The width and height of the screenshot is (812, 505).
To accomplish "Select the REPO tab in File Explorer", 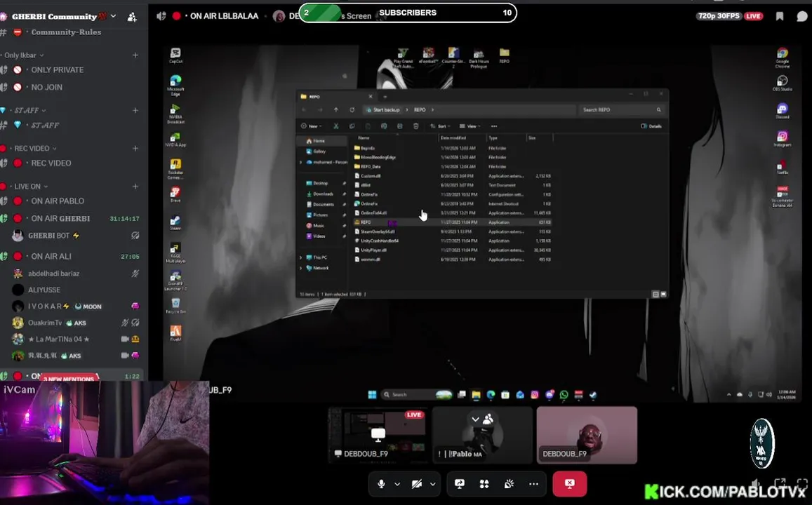I will [337, 96].
